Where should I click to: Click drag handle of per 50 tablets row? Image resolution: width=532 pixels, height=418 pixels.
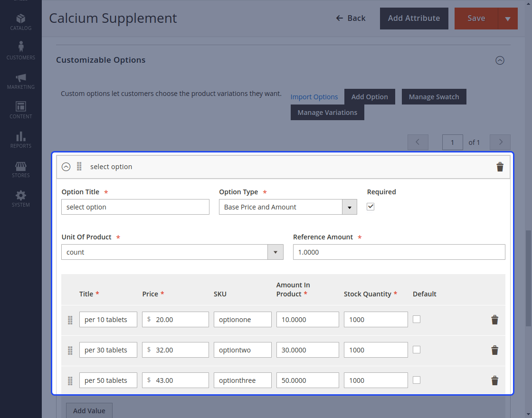click(70, 380)
